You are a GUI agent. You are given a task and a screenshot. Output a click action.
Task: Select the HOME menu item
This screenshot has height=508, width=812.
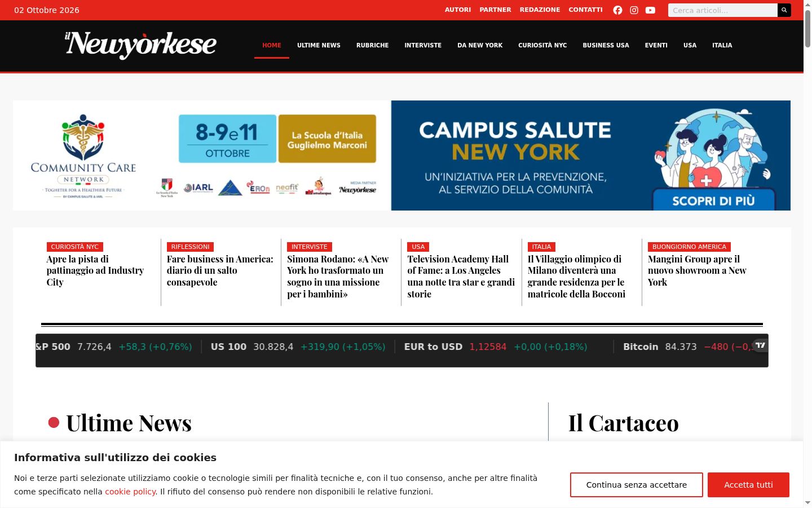(x=272, y=45)
